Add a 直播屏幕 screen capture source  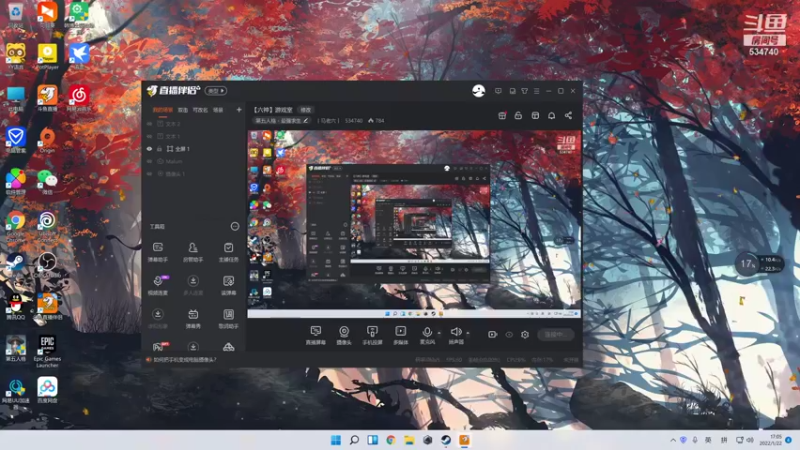315,335
